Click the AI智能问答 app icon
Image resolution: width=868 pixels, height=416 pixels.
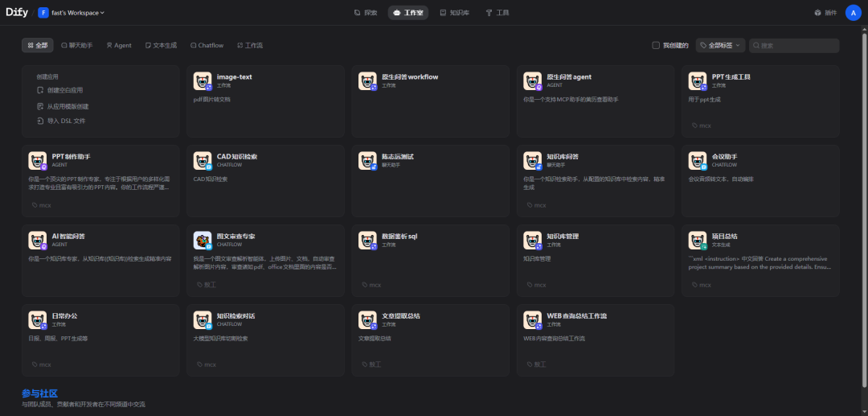(x=37, y=240)
